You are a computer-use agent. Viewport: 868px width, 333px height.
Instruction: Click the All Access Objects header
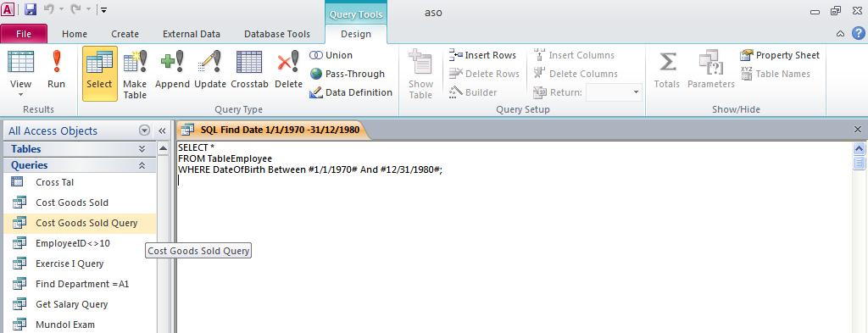tap(53, 131)
